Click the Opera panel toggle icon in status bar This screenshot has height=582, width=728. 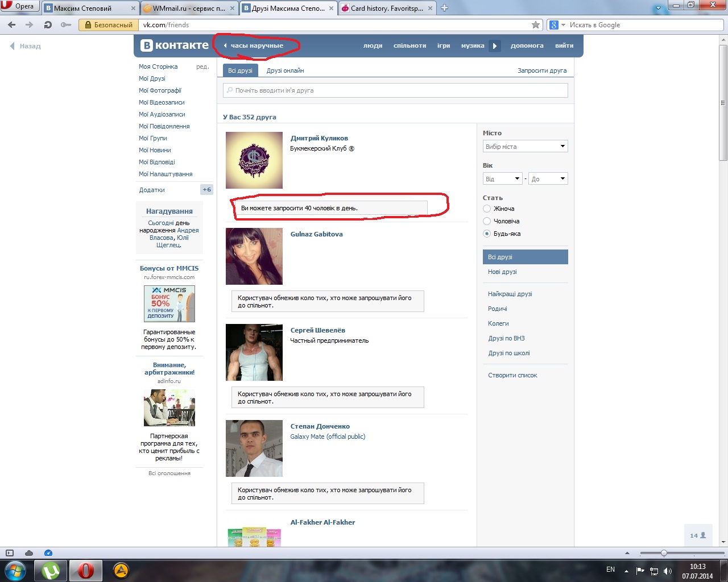(x=9, y=553)
